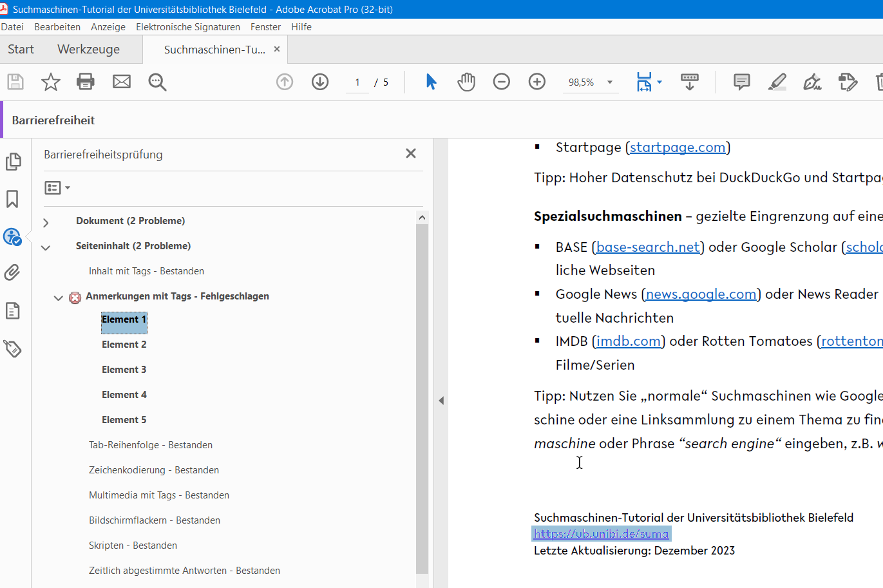Select Tab-Reihenfolge - Bestanden row
This screenshot has height=588, width=883.
[x=151, y=445]
